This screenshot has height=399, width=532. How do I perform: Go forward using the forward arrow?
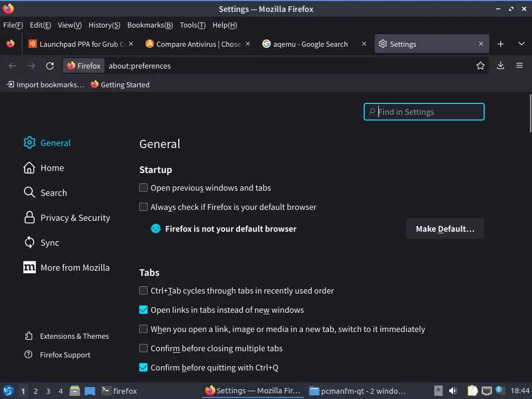tap(31, 66)
